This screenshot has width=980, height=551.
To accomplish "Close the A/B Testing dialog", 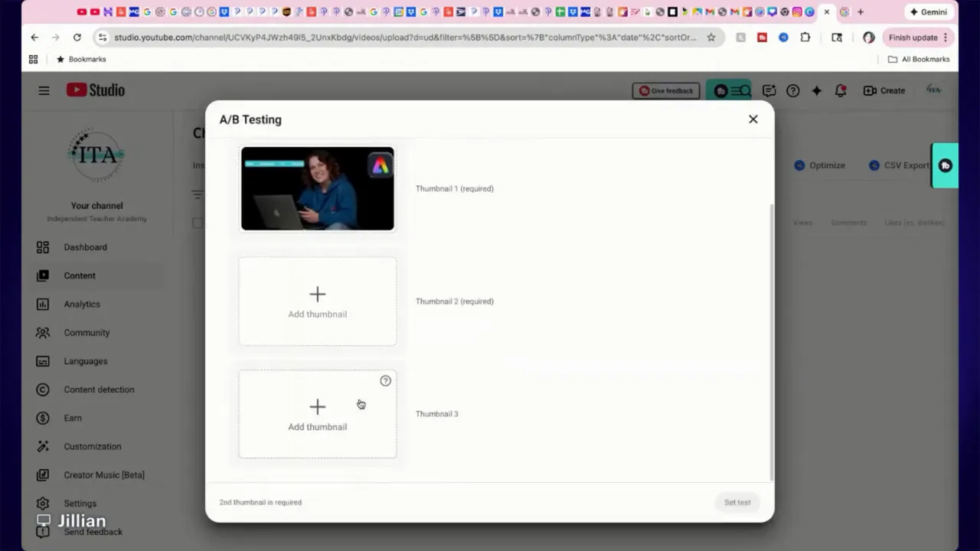I will pos(753,119).
